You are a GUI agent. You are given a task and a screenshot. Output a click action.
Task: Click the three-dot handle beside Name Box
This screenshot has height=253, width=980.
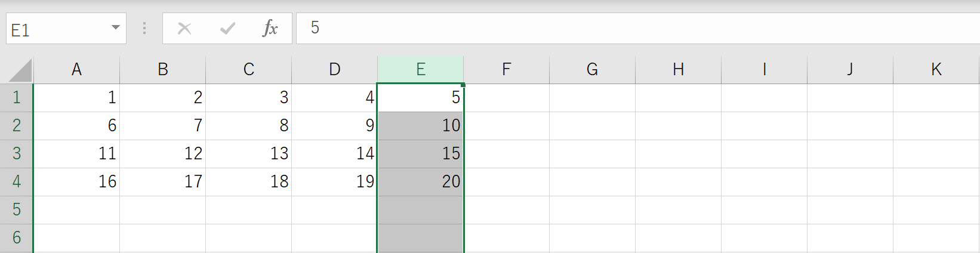pyautogui.click(x=144, y=28)
